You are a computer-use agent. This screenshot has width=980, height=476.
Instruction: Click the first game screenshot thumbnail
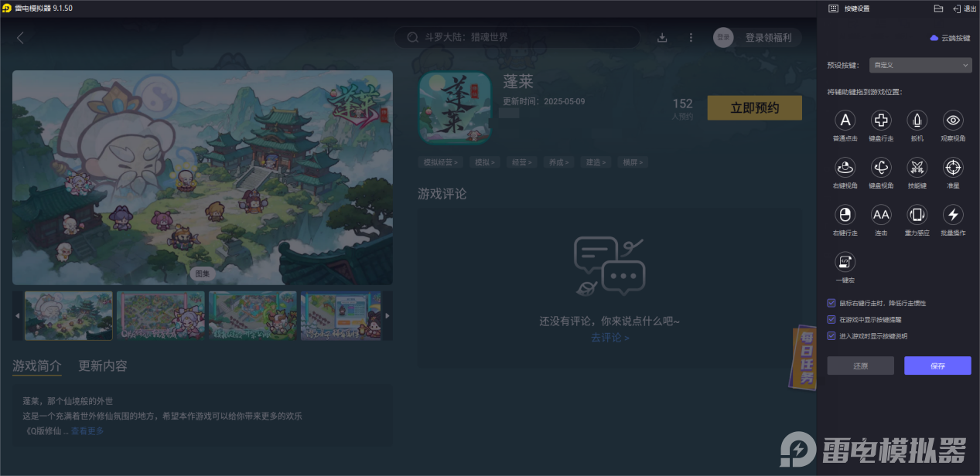coord(68,315)
